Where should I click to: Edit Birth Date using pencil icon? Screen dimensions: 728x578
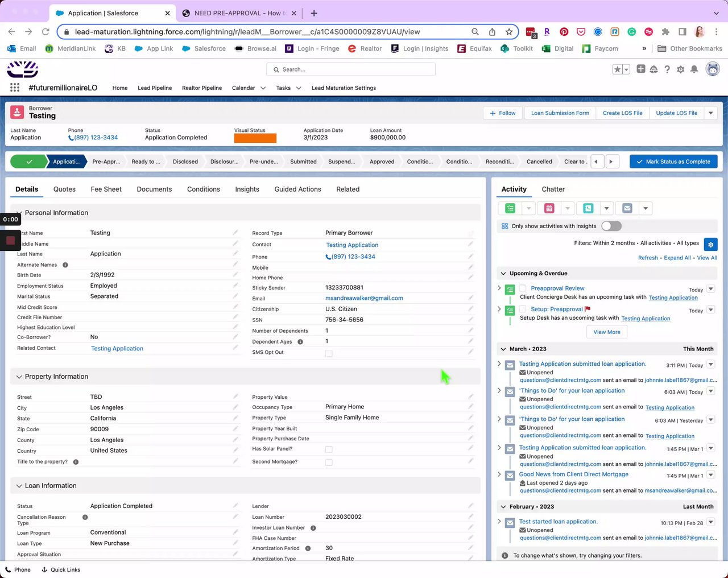tap(235, 274)
